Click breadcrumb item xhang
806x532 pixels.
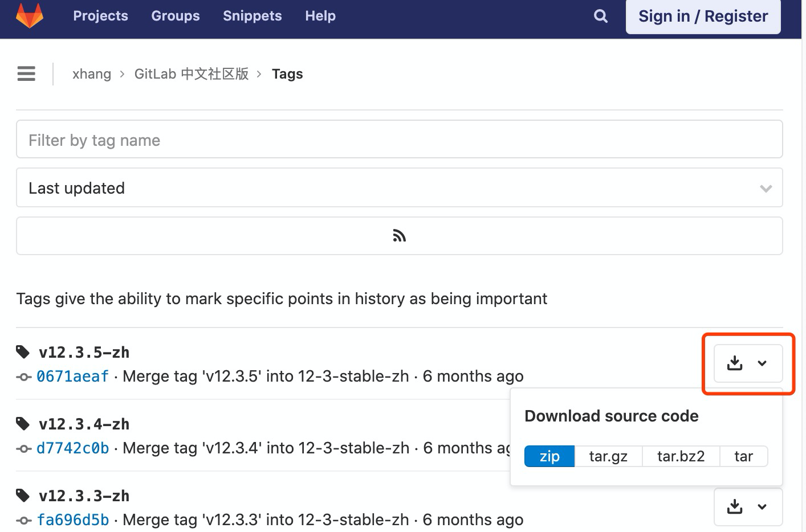(91, 73)
